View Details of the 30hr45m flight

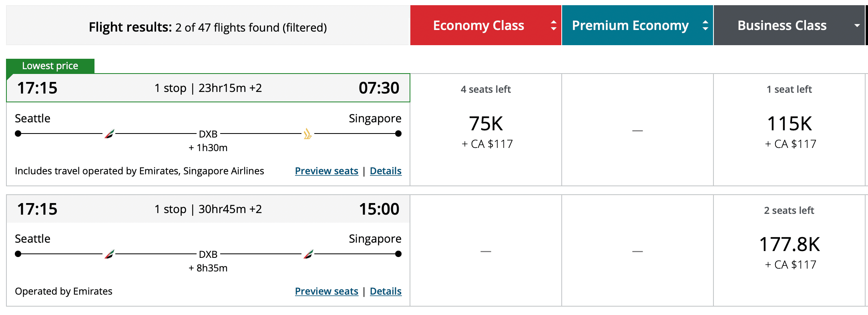386,291
